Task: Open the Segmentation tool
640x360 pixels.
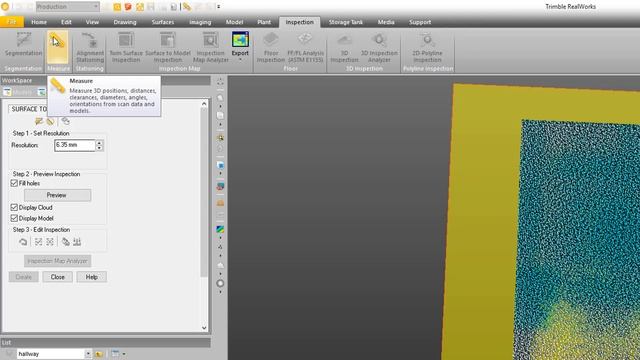Action: pos(23,45)
